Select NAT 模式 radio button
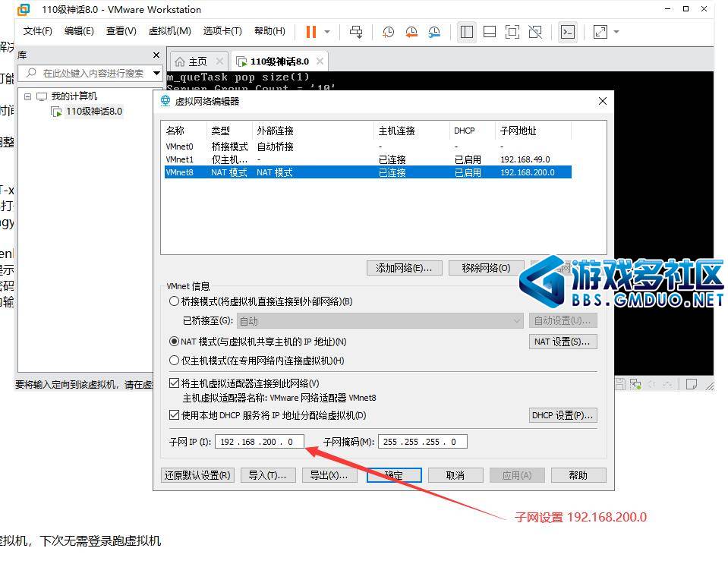This screenshot has height=564, width=728. (x=174, y=342)
